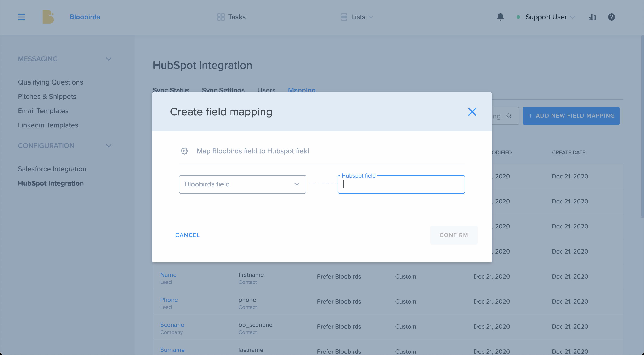
Task: Close the Create field mapping dialog
Action: click(472, 112)
